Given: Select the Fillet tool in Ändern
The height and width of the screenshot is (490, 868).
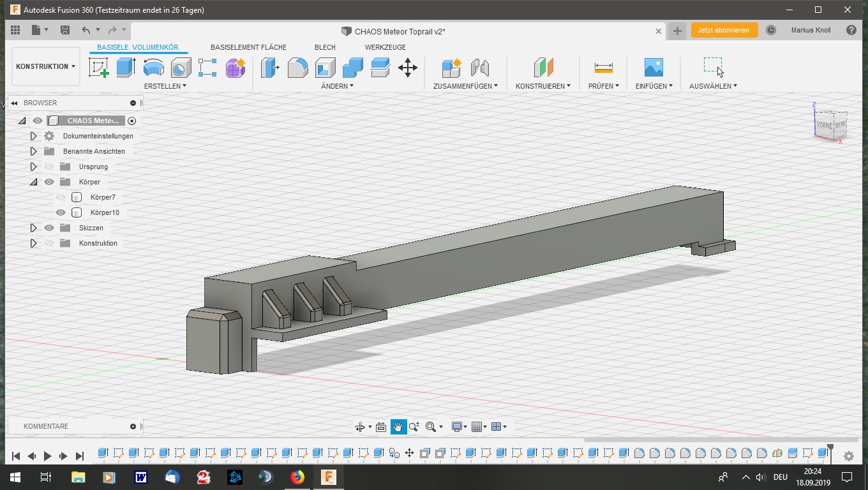Looking at the screenshot, I should [297, 67].
